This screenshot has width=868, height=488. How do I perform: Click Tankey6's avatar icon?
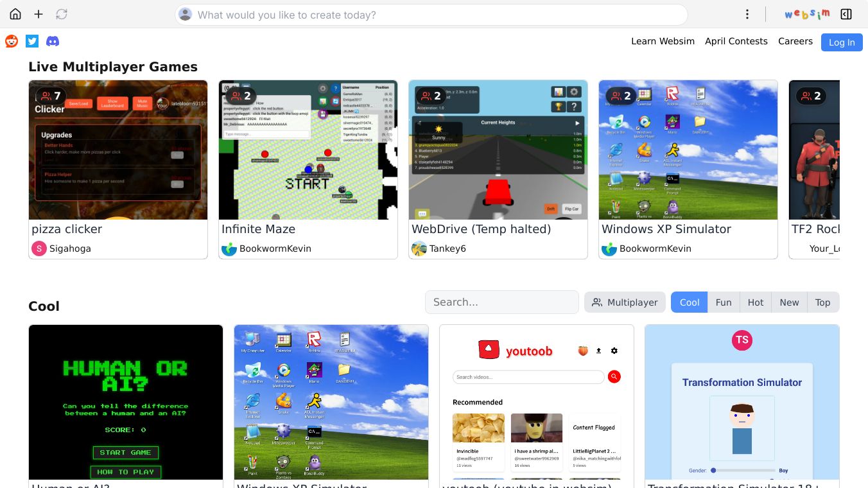(419, 248)
